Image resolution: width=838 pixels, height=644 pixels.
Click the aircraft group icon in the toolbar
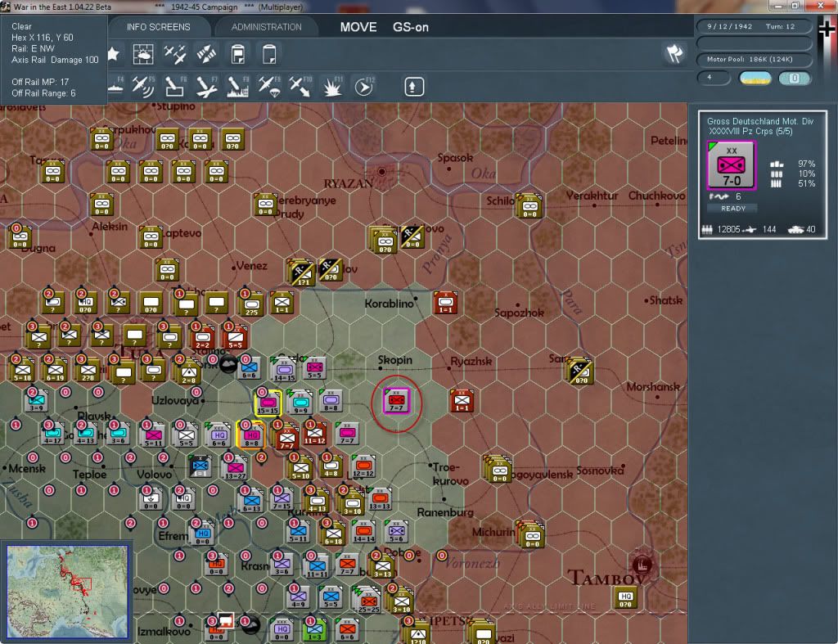click(x=175, y=54)
